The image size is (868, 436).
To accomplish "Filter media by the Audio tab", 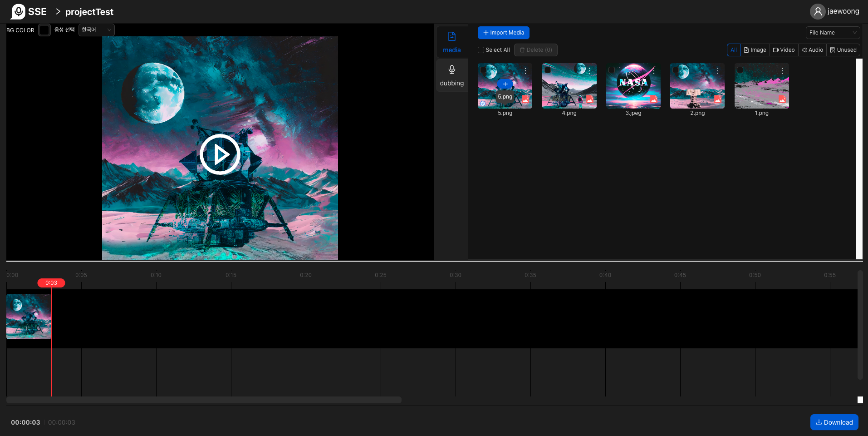I will click(812, 50).
